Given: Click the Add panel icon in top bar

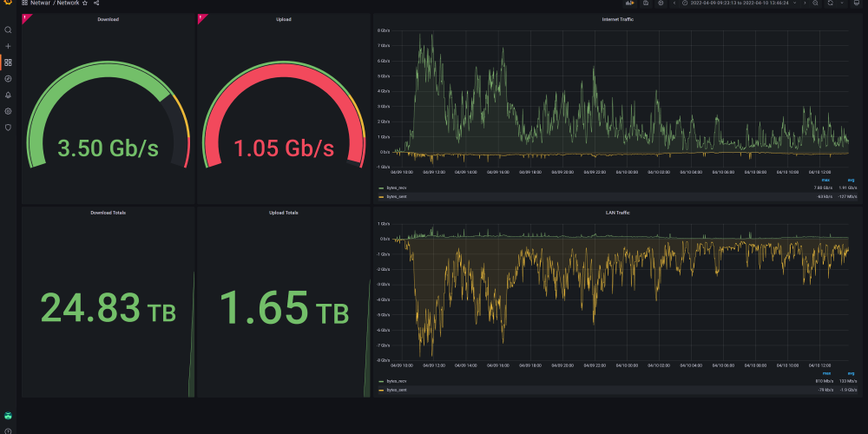Looking at the screenshot, I should click(629, 3).
